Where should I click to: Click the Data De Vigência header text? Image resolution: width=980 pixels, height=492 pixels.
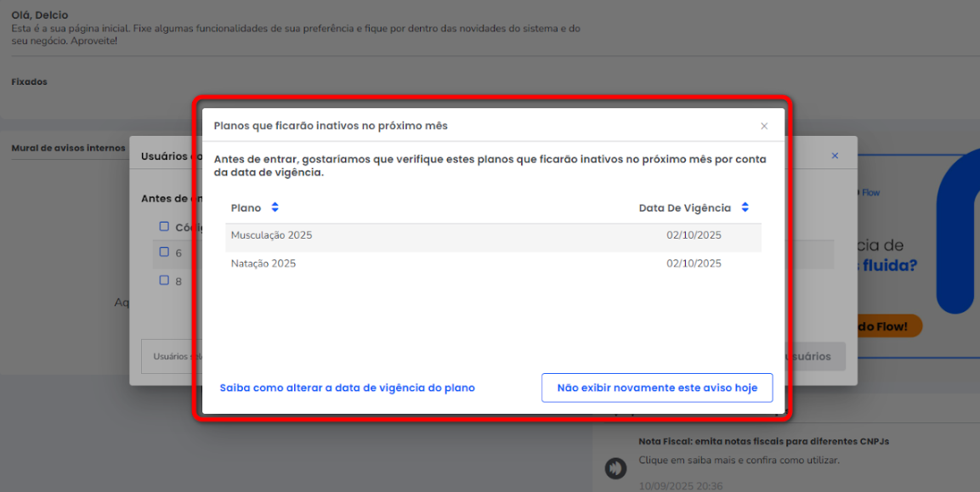(684, 208)
